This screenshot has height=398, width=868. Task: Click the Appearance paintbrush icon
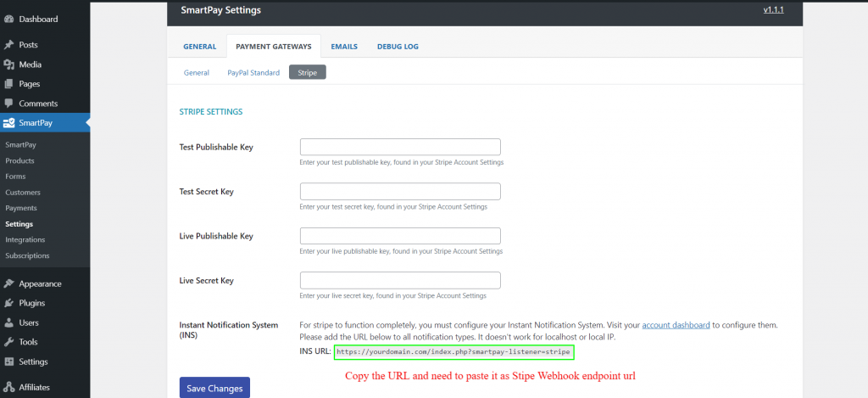pyautogui.click(x=8, y=283)
